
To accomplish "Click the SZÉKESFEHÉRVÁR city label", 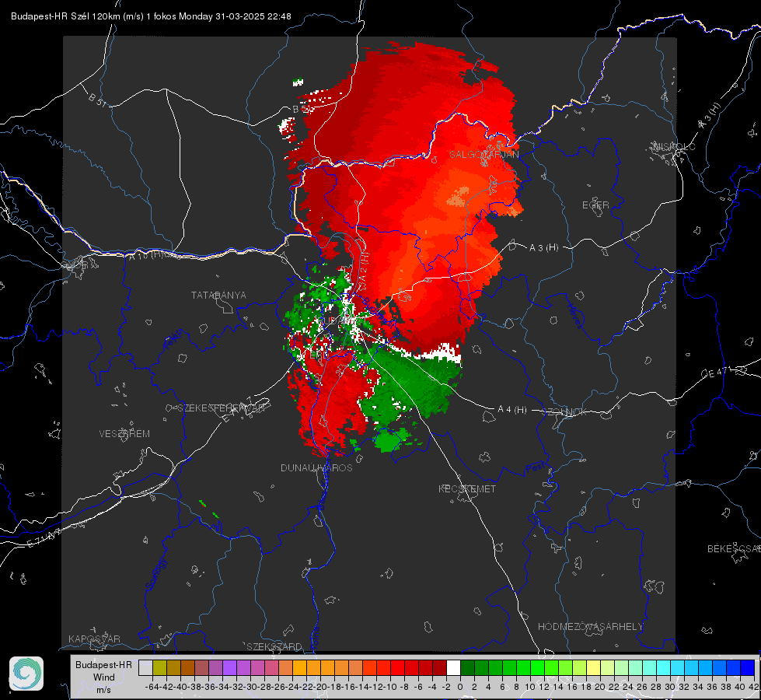I will (x=221, y=408).
